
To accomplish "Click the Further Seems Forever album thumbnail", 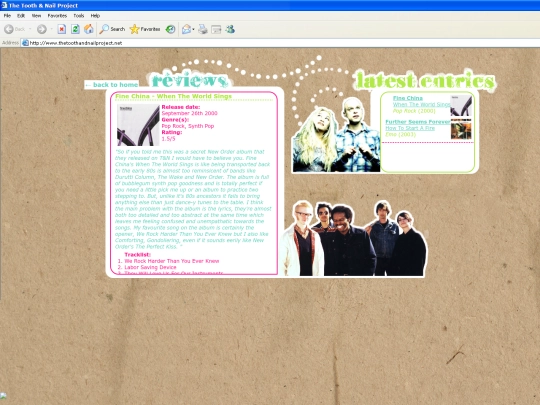I will click(x=461, y=129).
